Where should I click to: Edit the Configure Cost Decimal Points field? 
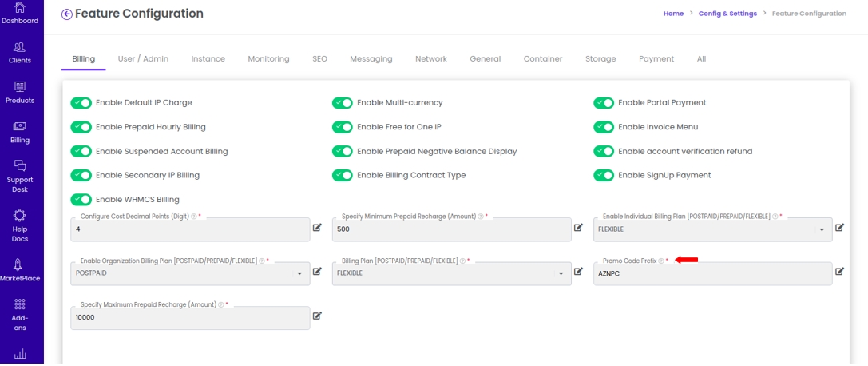[x=317, y=227]
